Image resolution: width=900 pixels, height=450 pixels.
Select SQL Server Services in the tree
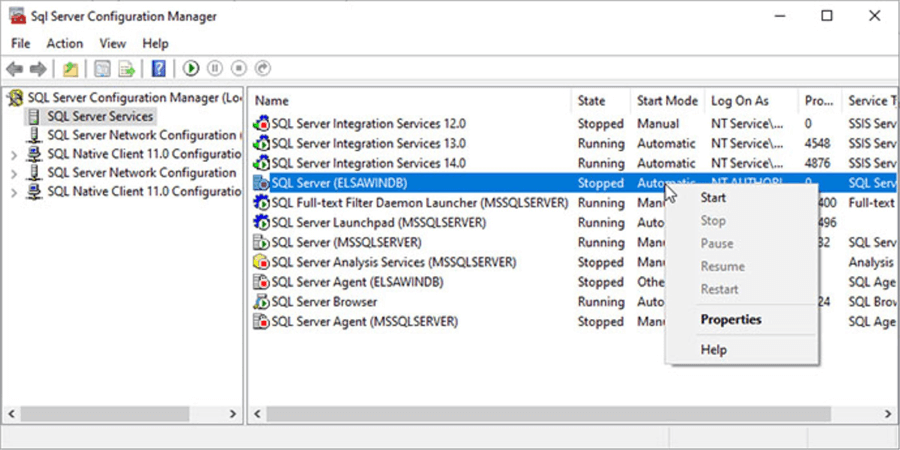tap(100, 117)
